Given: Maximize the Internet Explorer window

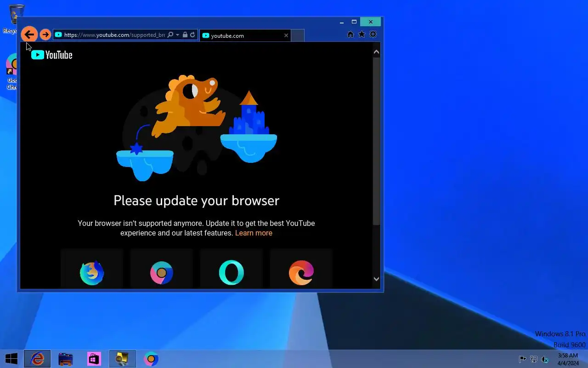Looking at the screenshot, I should pos(354,22).
